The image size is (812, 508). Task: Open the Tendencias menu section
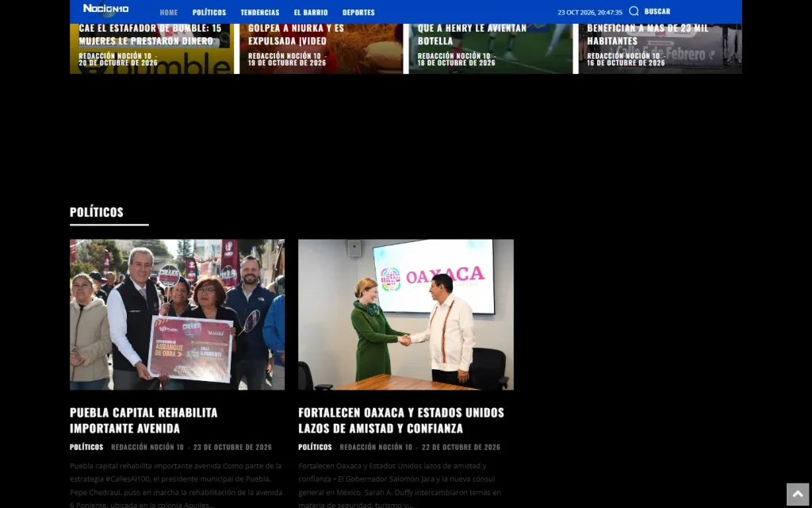pyautogui.click(x=260, y=12)
